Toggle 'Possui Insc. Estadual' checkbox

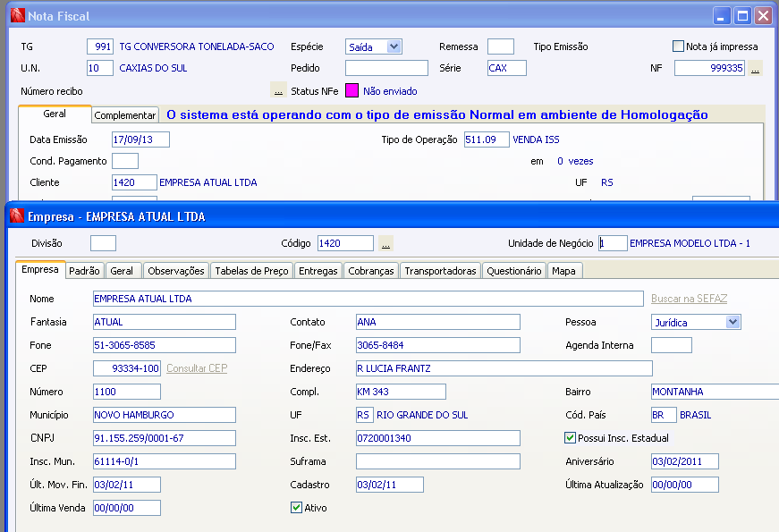tap(571, 437)
